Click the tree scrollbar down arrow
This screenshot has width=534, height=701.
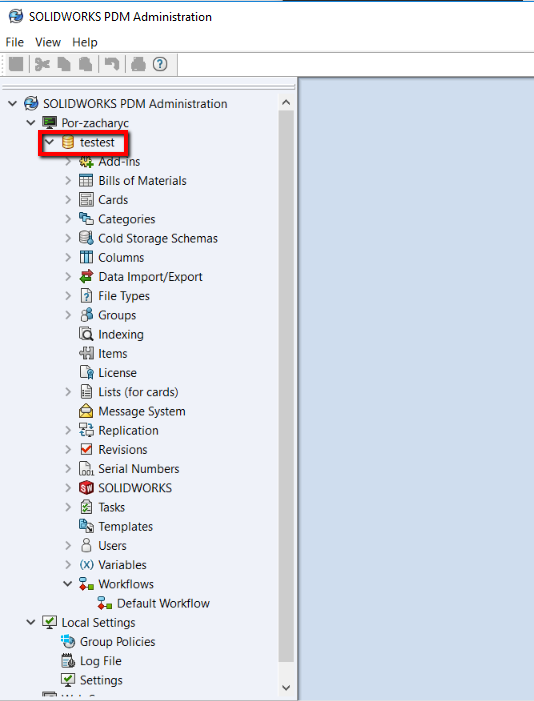tap(286, 688)
